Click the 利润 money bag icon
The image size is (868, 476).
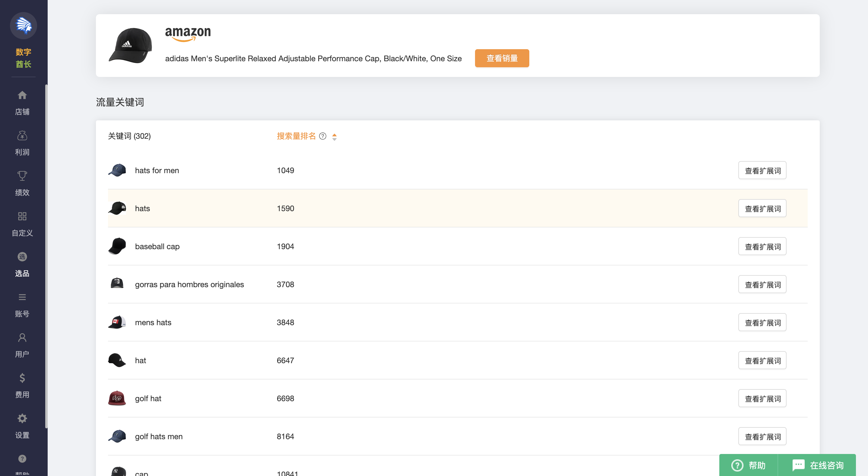[22, 135]
